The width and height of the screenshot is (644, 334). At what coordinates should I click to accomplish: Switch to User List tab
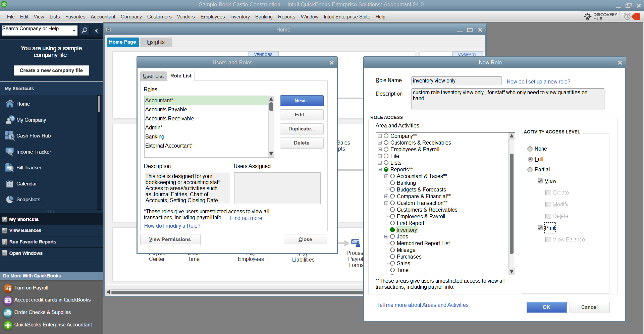[153, 76]
